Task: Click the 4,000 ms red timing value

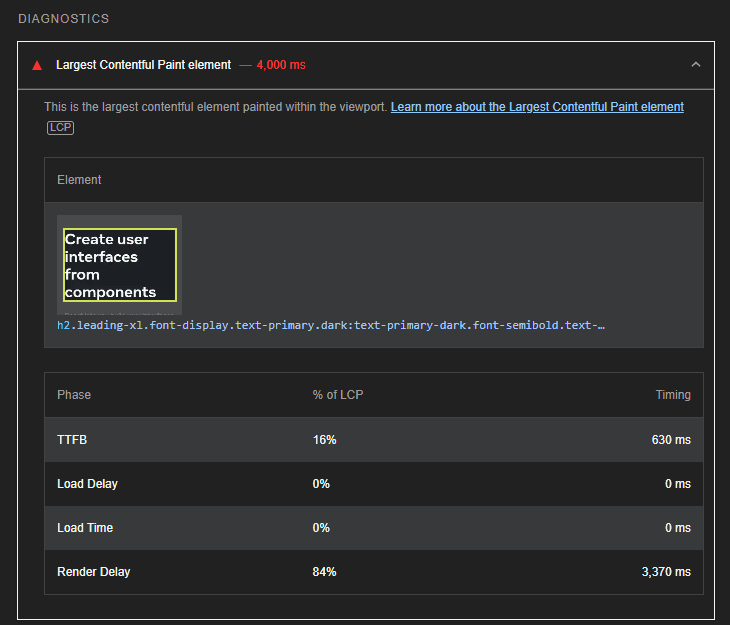Action: pos(281,65)
